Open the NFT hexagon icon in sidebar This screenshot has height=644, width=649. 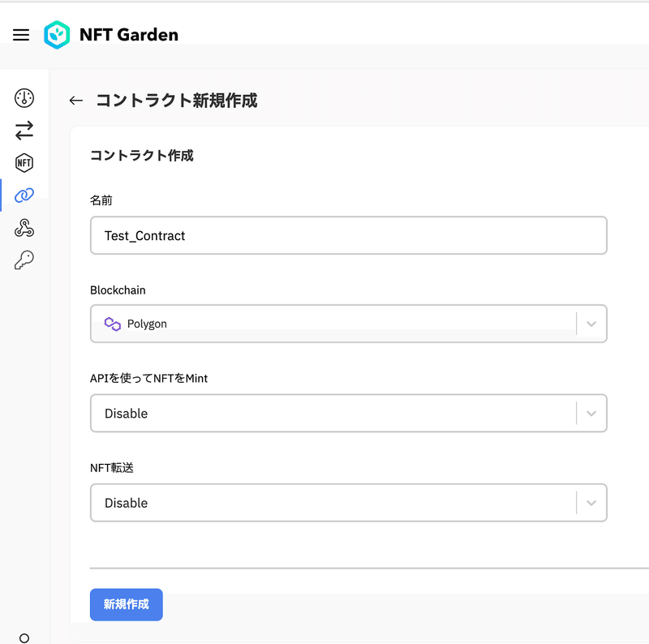tap(24, 163)
